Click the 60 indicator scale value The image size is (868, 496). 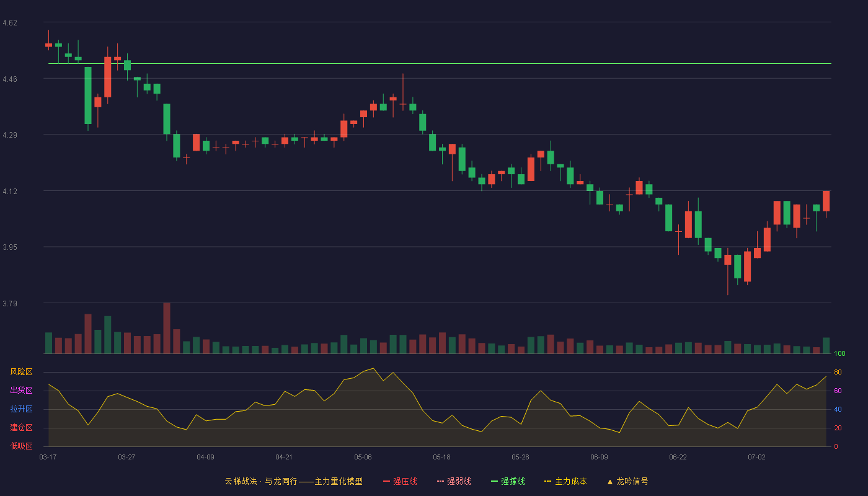[838, 391]
